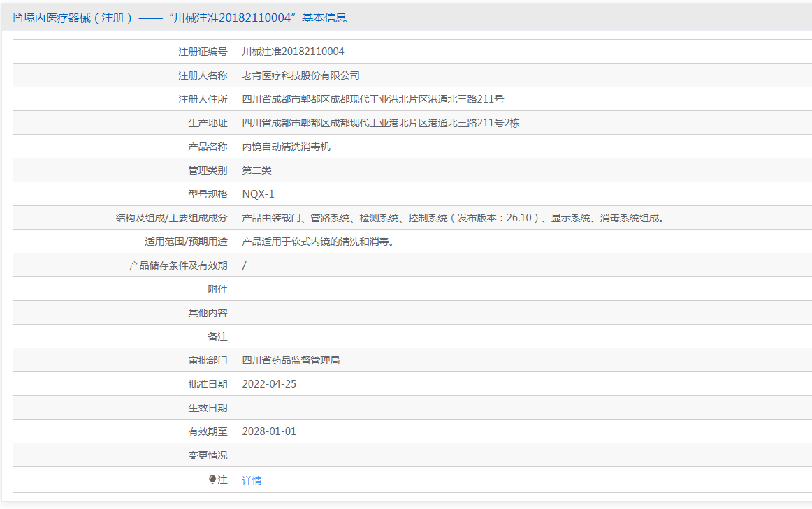Select registration number 川械注准20182110004 in table

[293, 52]
